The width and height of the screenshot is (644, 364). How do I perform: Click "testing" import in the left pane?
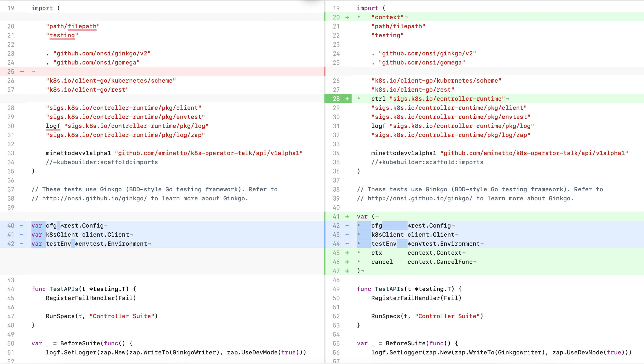pyautogui.click(x=62, y=35)
